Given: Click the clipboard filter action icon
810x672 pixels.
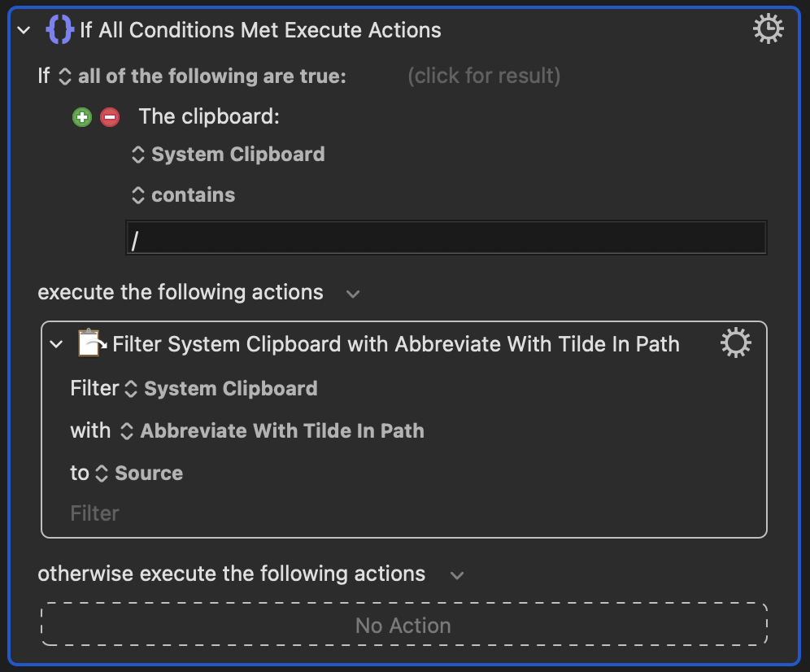Looking at the screenshot, I should click(x=91, y=343).
